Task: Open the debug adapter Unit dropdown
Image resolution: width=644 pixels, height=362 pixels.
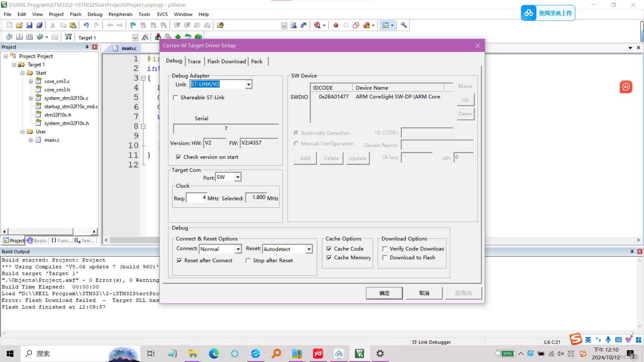Action: coord(249,84)
